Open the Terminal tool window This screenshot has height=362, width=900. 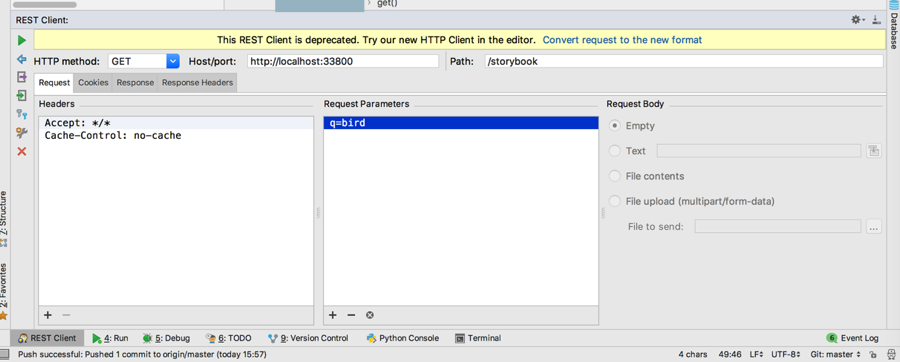[x=478, y=338]
